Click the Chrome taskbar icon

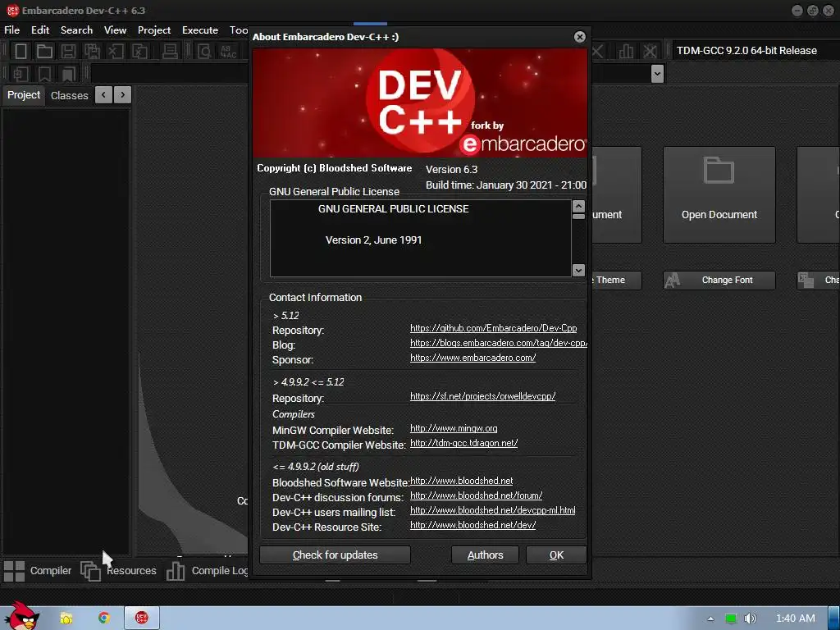[x=104, y=619]
